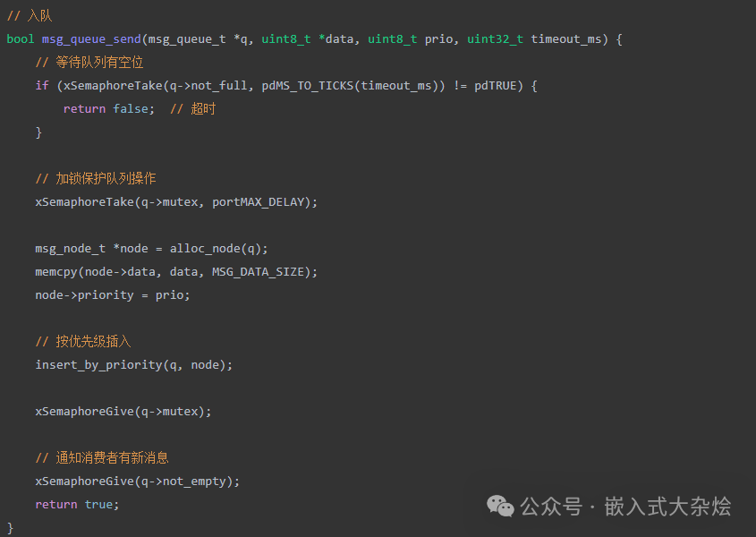Select the "bool" return type keyword
Viewport: 756px width, 537px height.
point(21,39)
